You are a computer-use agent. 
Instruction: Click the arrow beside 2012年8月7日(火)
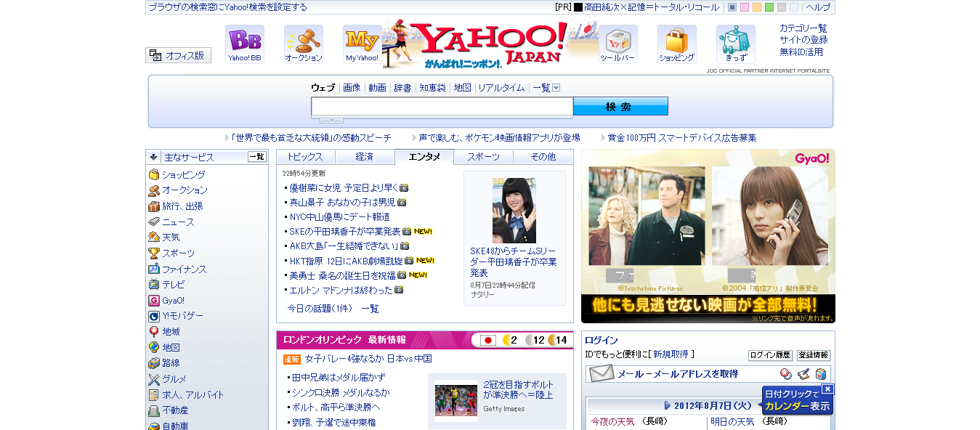pyautogui.click(x=668, y=405)
